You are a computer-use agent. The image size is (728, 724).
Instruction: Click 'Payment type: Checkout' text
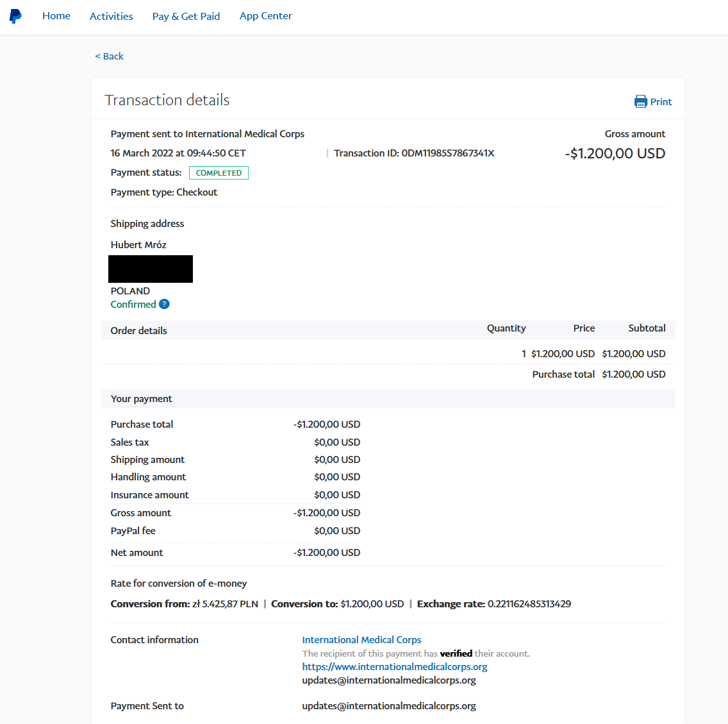164,192
